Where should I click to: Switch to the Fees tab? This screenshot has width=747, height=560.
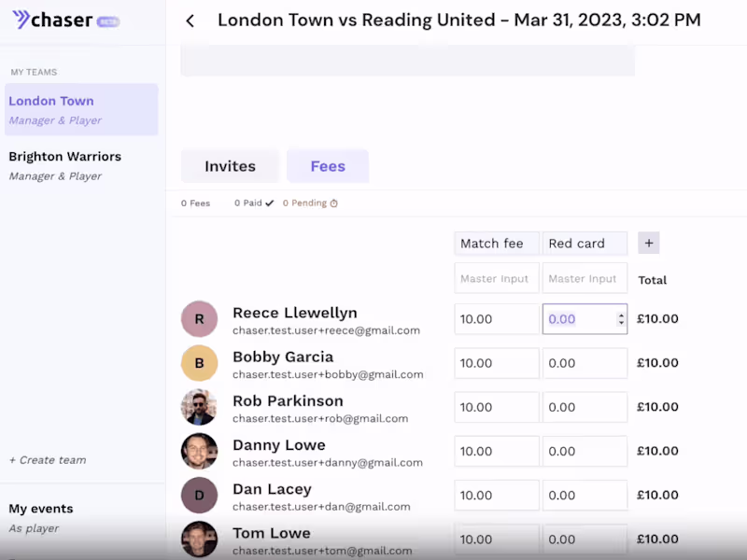coord(328,166)
